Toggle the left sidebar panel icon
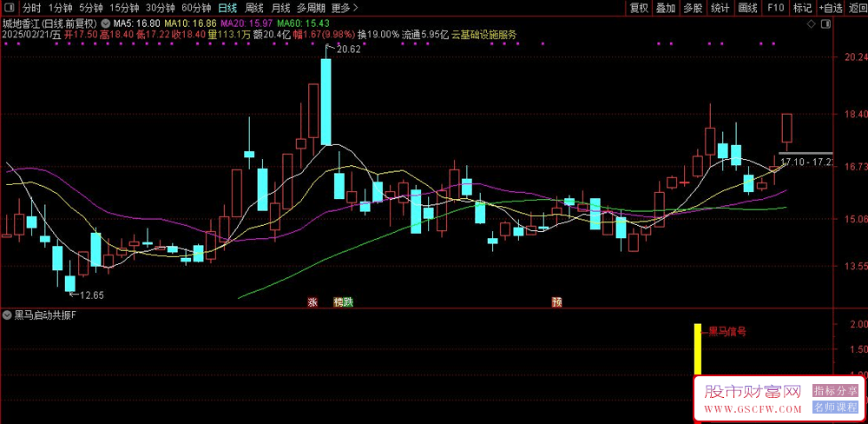The height and width of the screenshot is (424, 868). (10, 8)
